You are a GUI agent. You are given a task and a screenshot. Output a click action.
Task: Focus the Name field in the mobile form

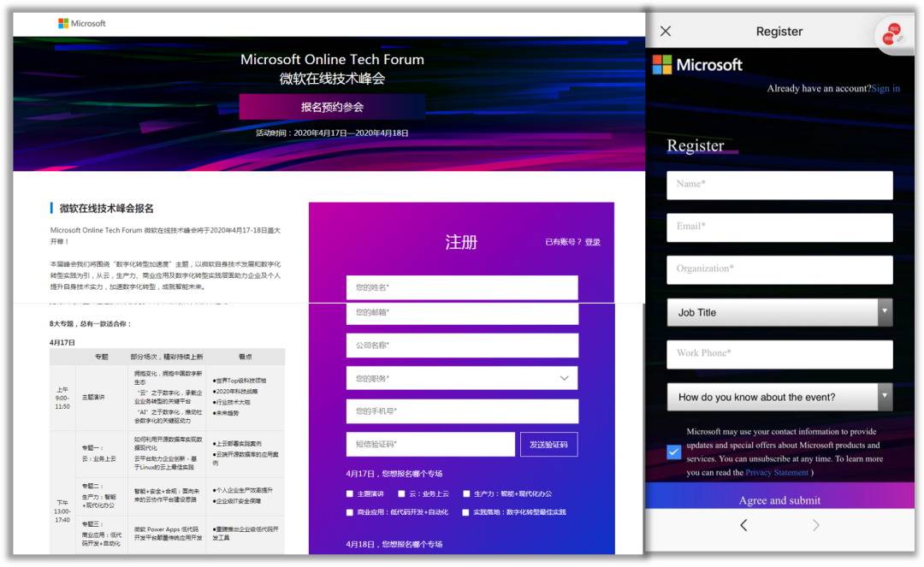coord(779,186)
